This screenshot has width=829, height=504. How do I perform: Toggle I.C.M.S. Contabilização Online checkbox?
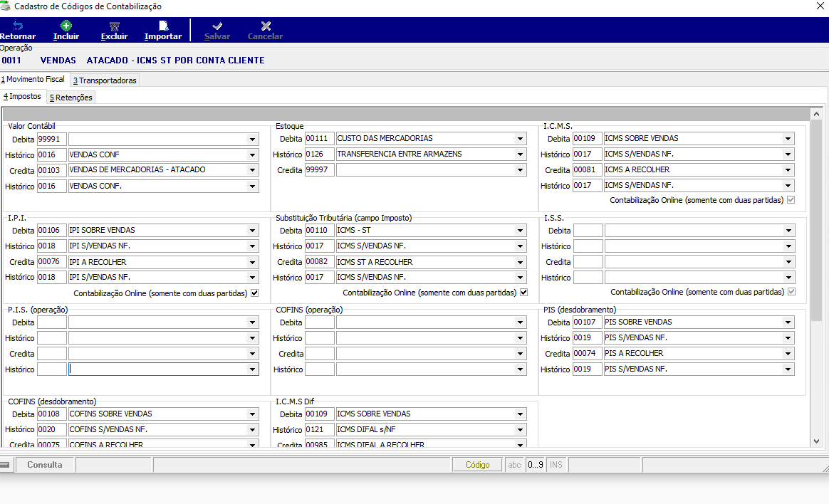791,200
